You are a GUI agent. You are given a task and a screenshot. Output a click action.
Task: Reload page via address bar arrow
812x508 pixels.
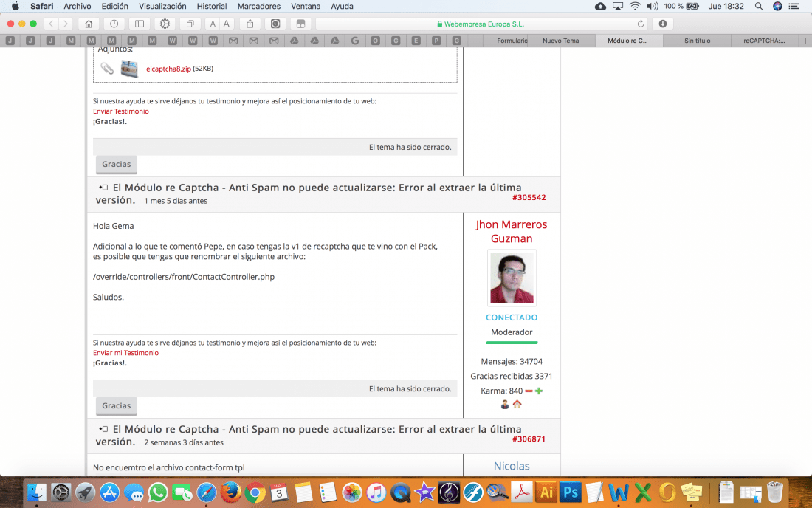click(641, 24)
